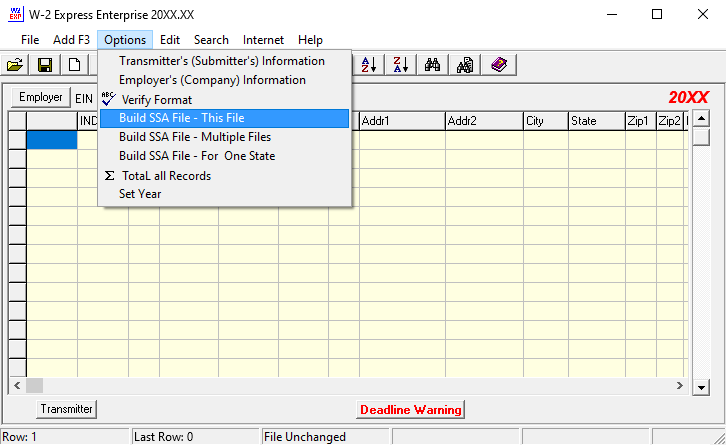Click the New file blank page icon

[x=75, y=65]
